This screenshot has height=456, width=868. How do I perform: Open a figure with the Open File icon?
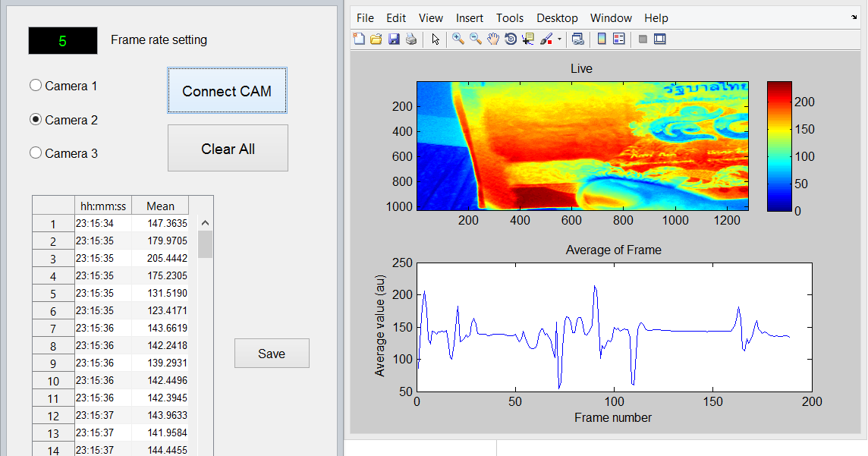click(376, 38)
